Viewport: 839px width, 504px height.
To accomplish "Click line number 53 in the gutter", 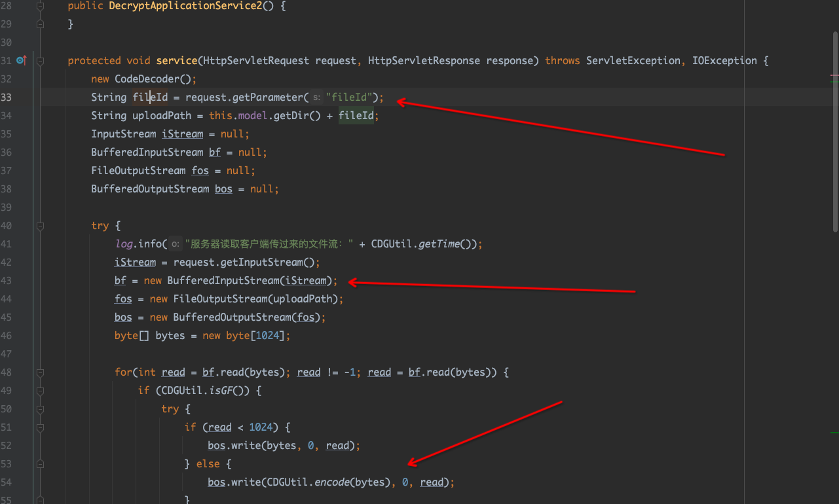I will [7, 464].
